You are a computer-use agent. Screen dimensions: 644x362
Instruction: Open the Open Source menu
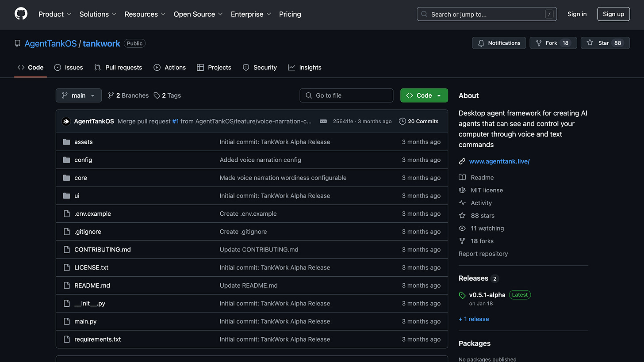[198, 14]
